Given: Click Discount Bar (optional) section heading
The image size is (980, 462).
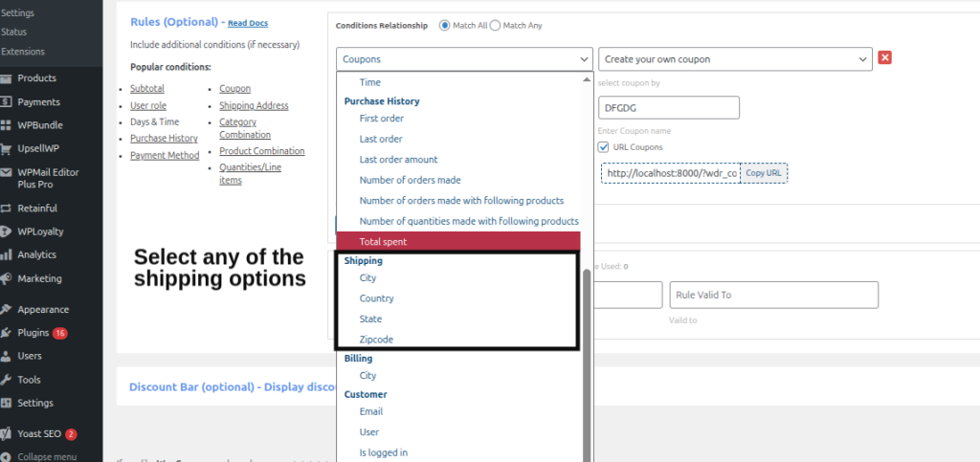Looking at the screenshot, I should click(234, 386).
